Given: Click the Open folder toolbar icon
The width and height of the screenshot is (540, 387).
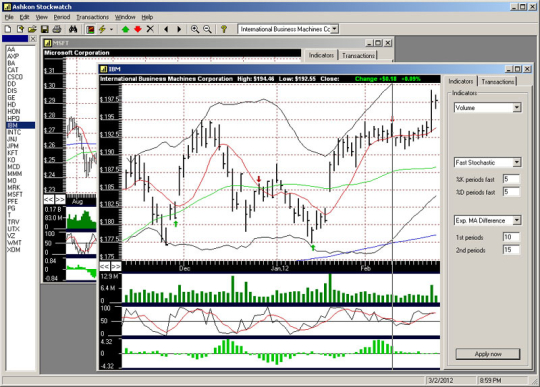Looking at the screenshot, I should pyautogui.click(x=32, y=29).
